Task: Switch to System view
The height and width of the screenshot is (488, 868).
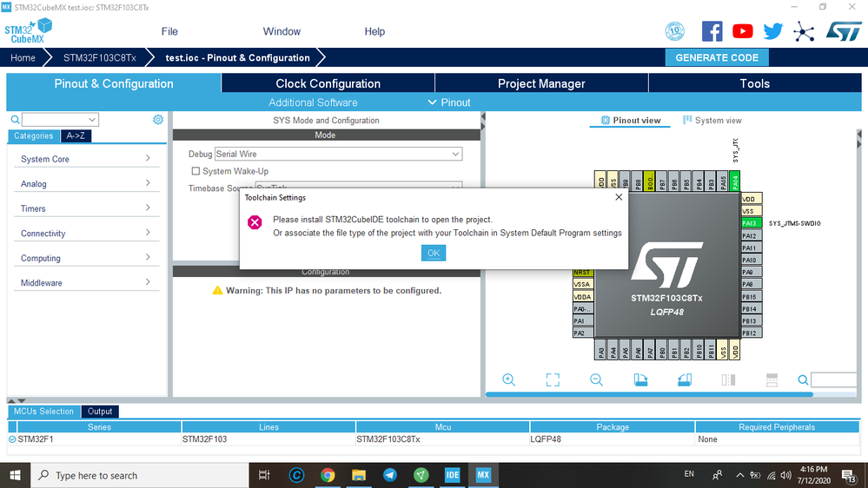Action: point(712,120)
